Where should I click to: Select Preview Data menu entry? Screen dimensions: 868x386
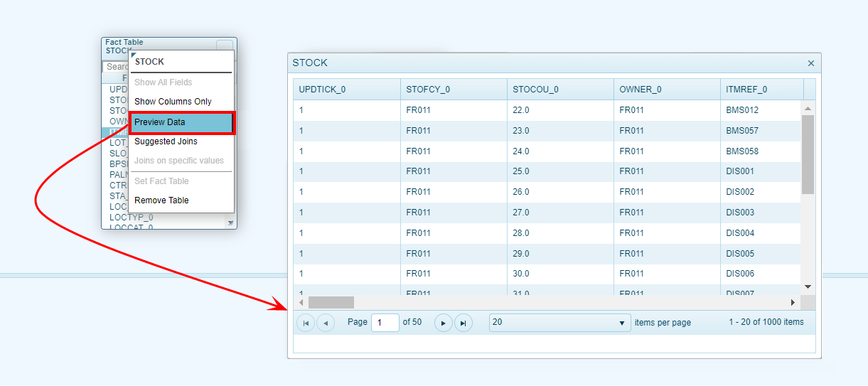coord(182,122)
